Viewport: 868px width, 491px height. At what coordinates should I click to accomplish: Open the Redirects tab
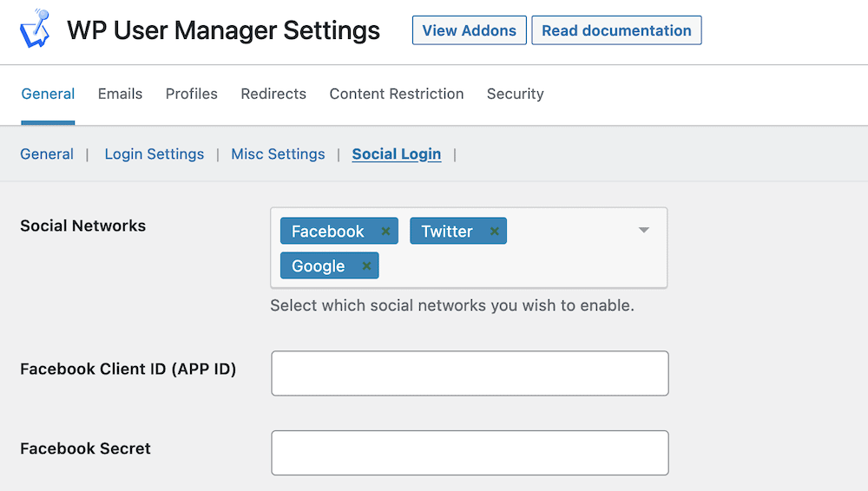tap(273, 94)
